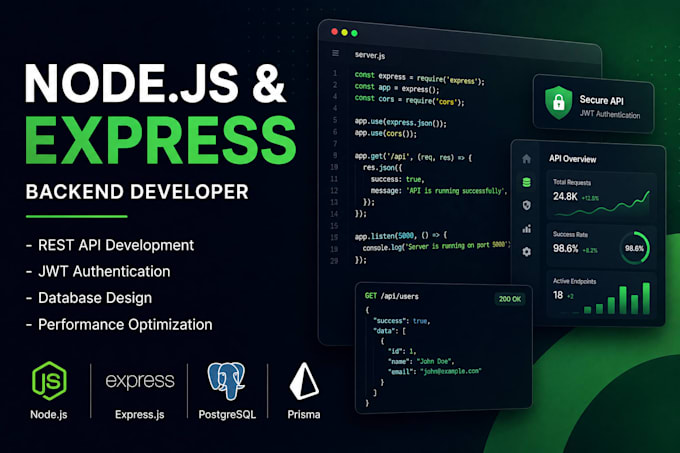Click the yellow window dot
The image size is (680, 453).
[344, 33]
